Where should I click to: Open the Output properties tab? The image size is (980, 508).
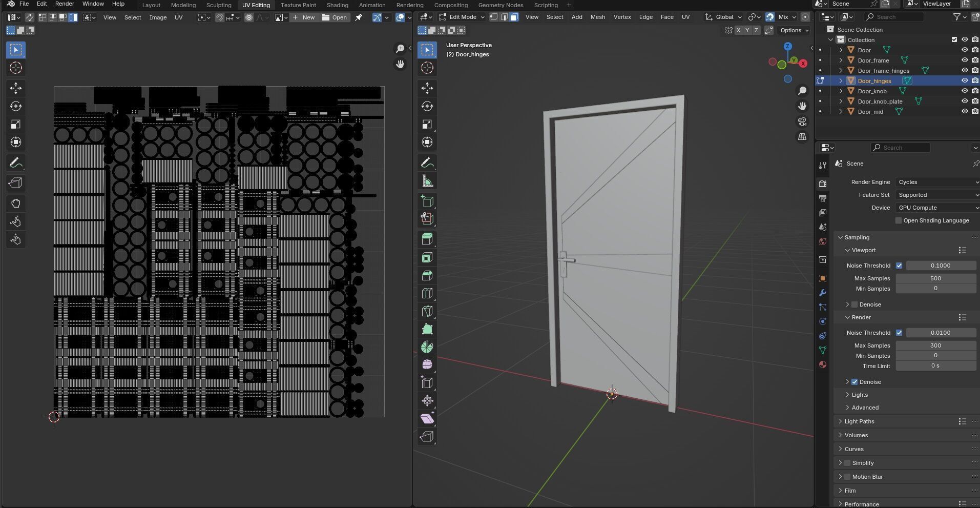[823, 198]
